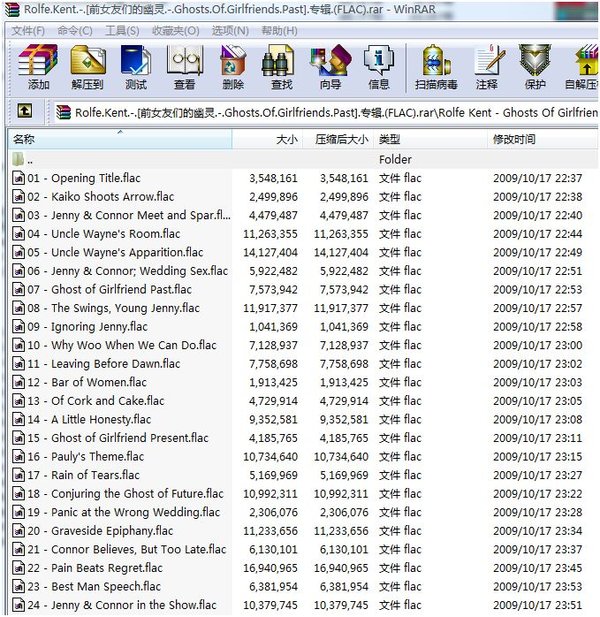Click packed size value 14,127,404
Viewport: 600px width, 617px height.
[341, 252]
